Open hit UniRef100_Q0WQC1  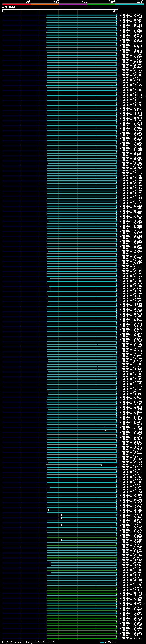tap(131, 15)
